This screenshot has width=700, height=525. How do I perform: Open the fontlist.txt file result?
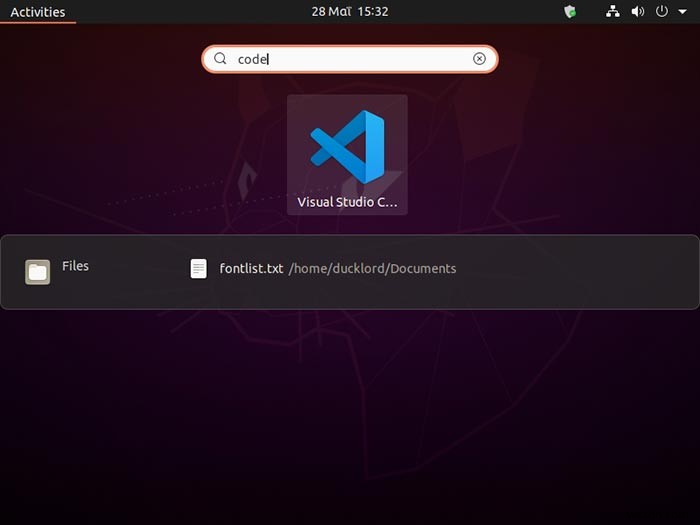point(251,268)
